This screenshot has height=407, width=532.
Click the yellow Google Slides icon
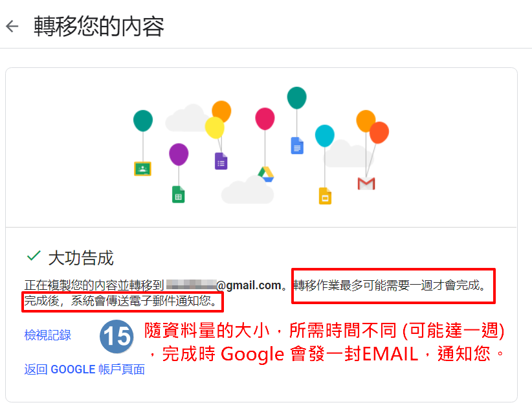click(325, 196)
